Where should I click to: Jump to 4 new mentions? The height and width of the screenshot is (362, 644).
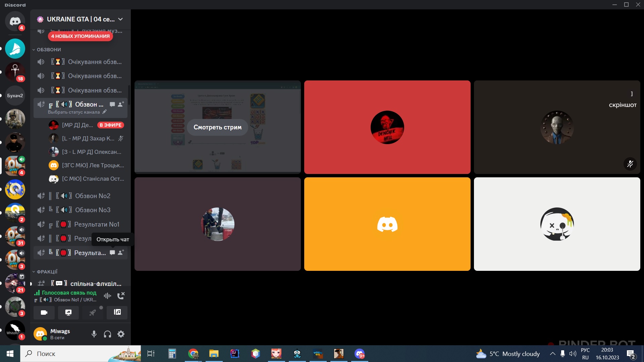point(80,36)
